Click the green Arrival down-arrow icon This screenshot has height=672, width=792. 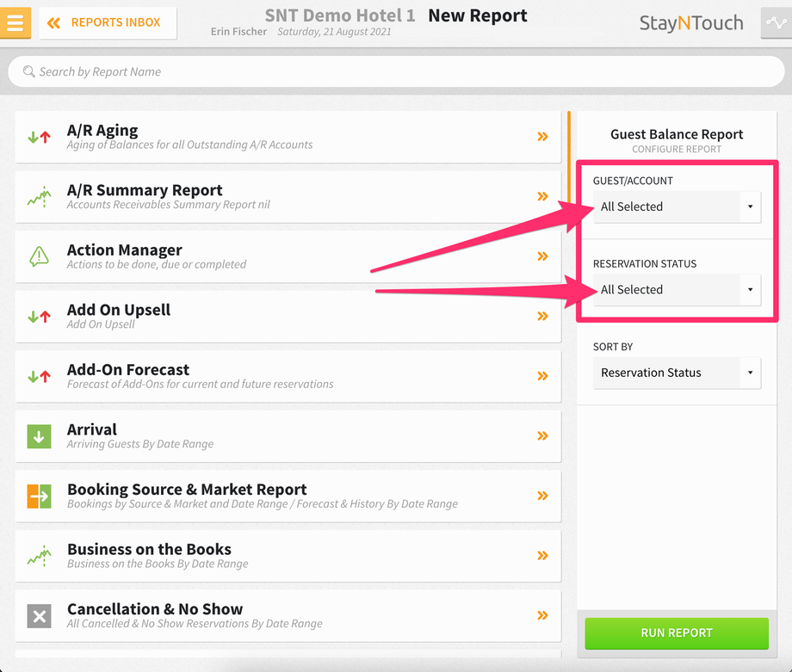click(x=40, y=436)
